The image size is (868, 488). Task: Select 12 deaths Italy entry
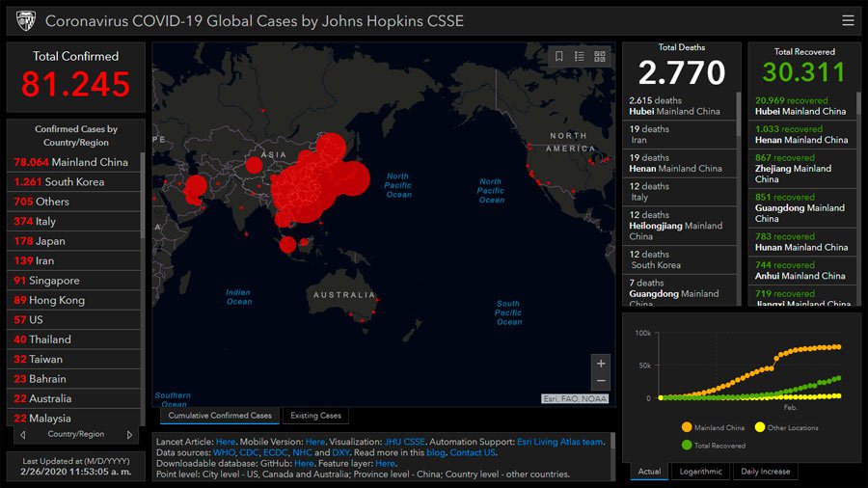[680, 192]
